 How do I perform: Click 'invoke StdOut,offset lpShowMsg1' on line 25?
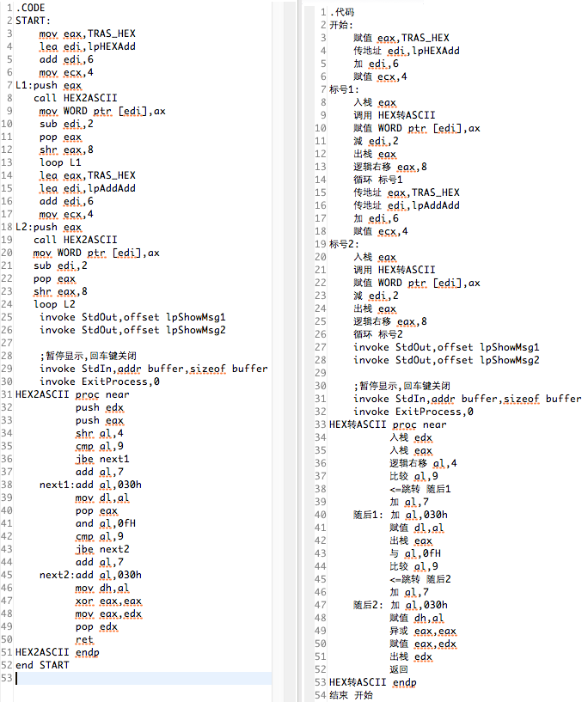pyautogui.click(x=132, y=317)
